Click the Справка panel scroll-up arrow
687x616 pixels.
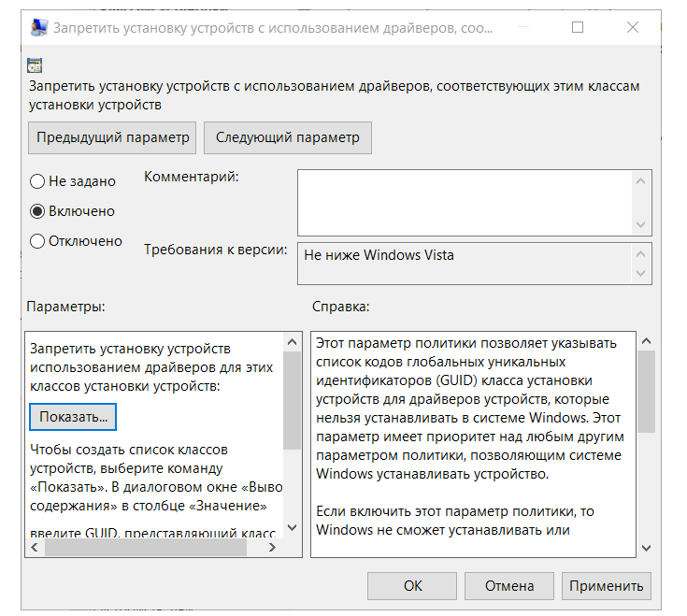pyautogui.click(x=644, y=342)
